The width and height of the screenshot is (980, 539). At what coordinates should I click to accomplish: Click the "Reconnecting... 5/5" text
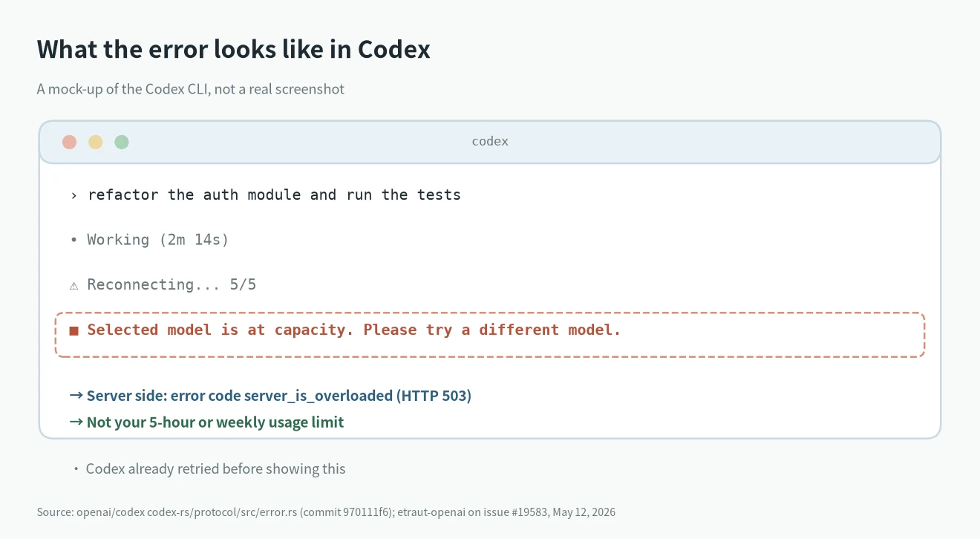[171, 284]
